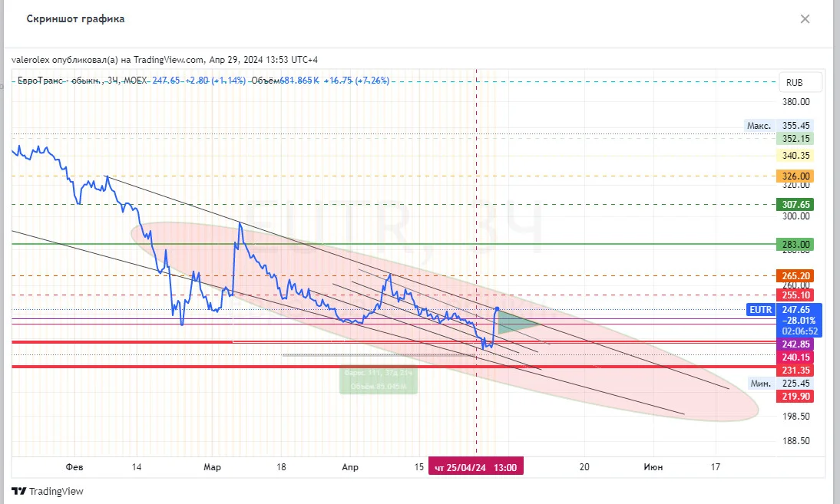The height and width of the screenshot is (504, 840).
Task: Click the orange 326.00 level label
Action: [x=795, y=176]
